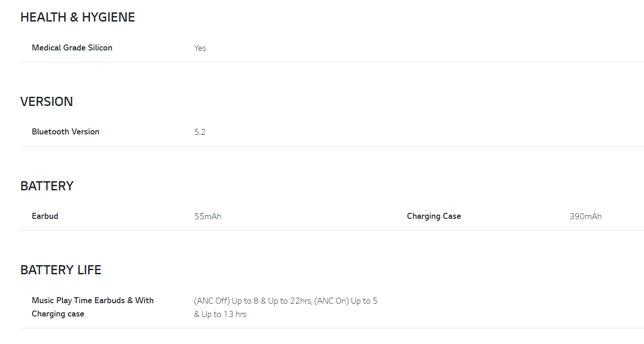
Task: Click the 5.2 Bluetooth version value
Action: click(x=200, y=132)
